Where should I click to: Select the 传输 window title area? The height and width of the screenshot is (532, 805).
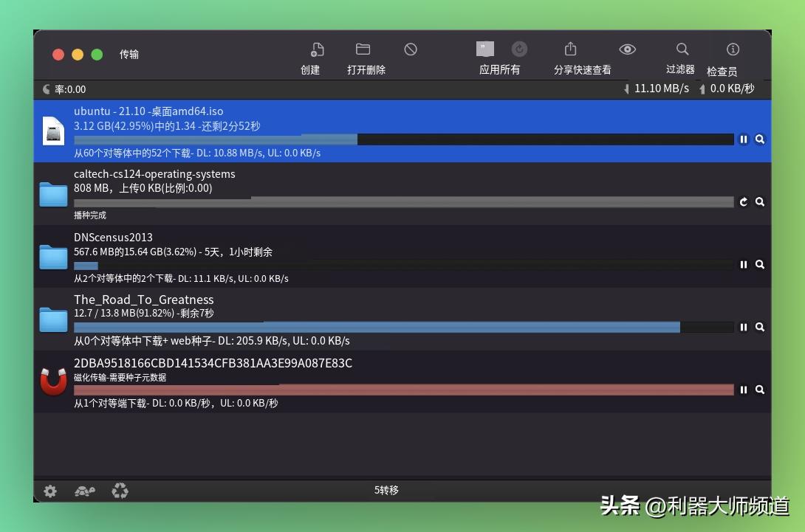(129, 54)
